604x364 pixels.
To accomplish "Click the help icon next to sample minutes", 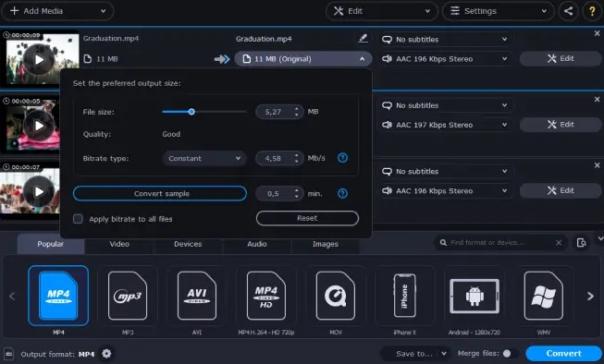I will click(x=342, y=193).
